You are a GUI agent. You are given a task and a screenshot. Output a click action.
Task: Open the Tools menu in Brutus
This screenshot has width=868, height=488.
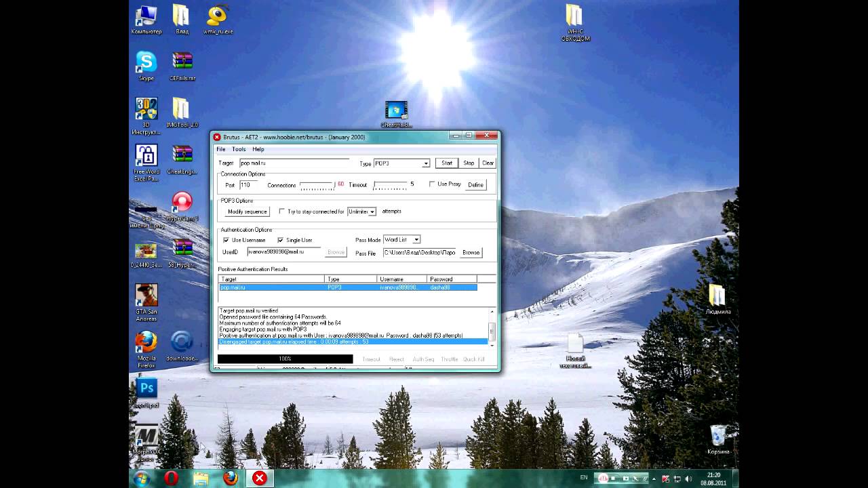point(239,149)
